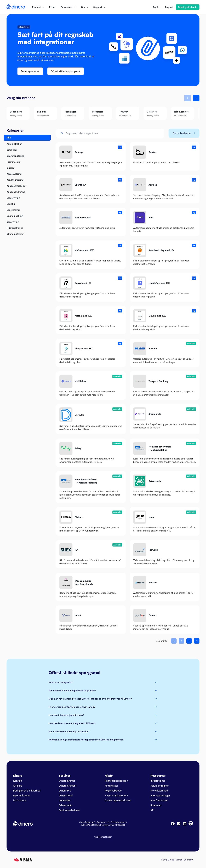Click the Lunar integration logo
This screenshot has width=206, height=868.
[x=140, y=517]
